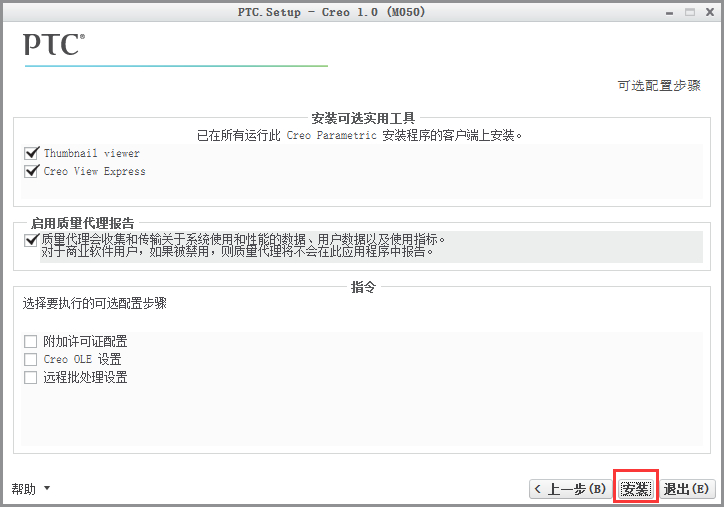Close the Creo 1.0 setup window
Viewport: 724px width, 507px height.
[x=709, y=11]
